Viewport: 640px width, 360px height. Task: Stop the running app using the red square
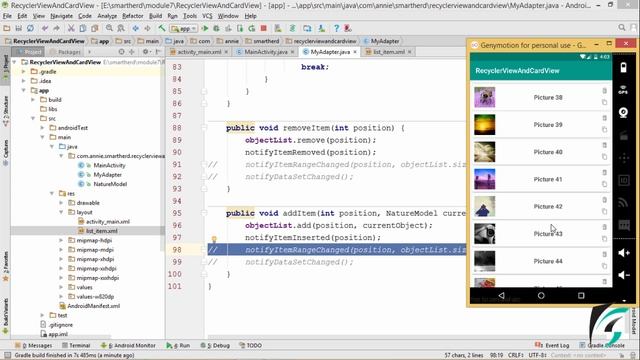[x=264, y=28]
